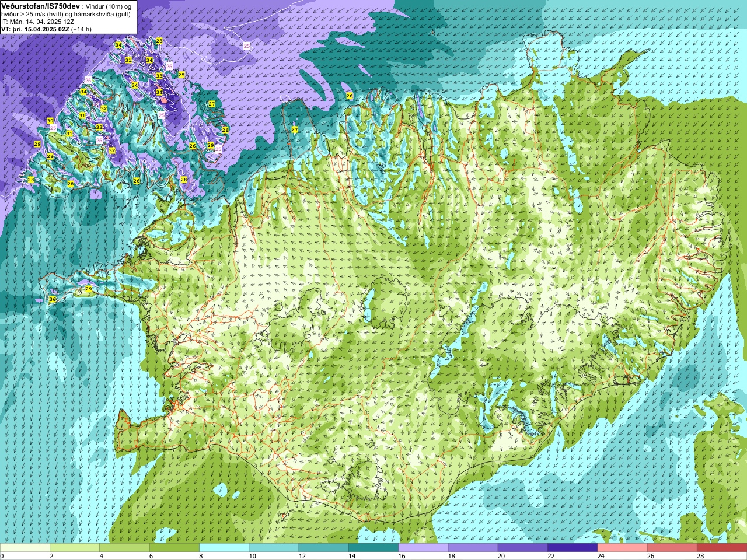Click the '4' label on the legend scale
Image resolution: width=747 pixels, height=560 pixels.
click(x=101, y=556)
